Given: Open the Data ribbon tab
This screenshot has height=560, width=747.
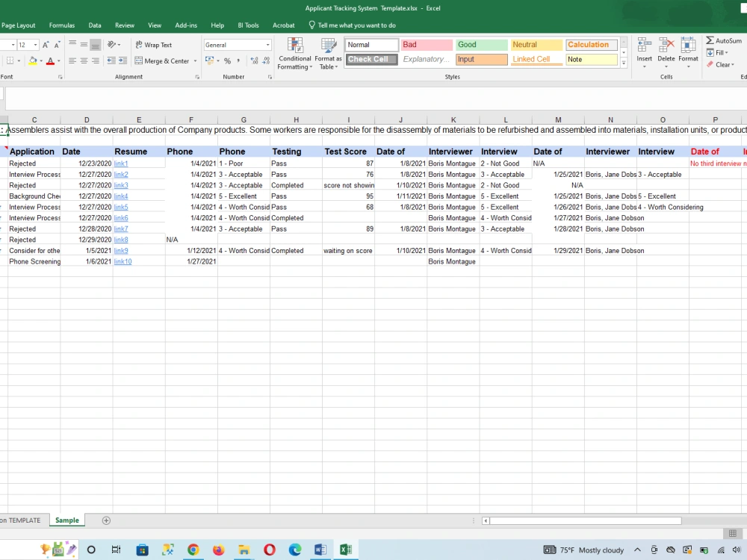Looking at the screenshot, I should 95,25.
